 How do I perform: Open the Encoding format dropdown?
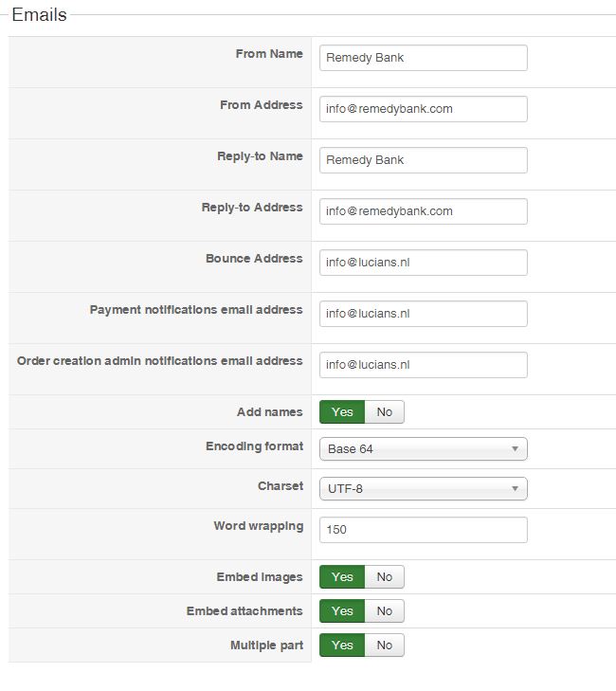pos(423,449)
